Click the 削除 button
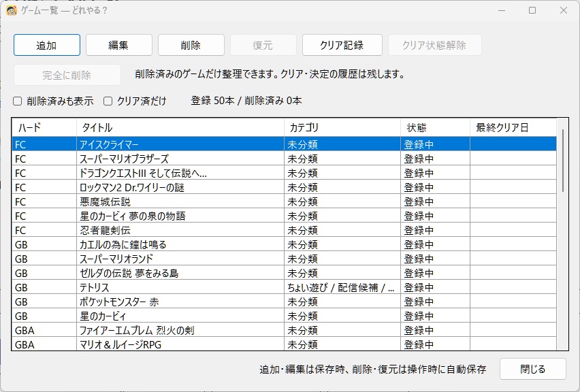Screen dimensions: 580x392 point(191,45)
